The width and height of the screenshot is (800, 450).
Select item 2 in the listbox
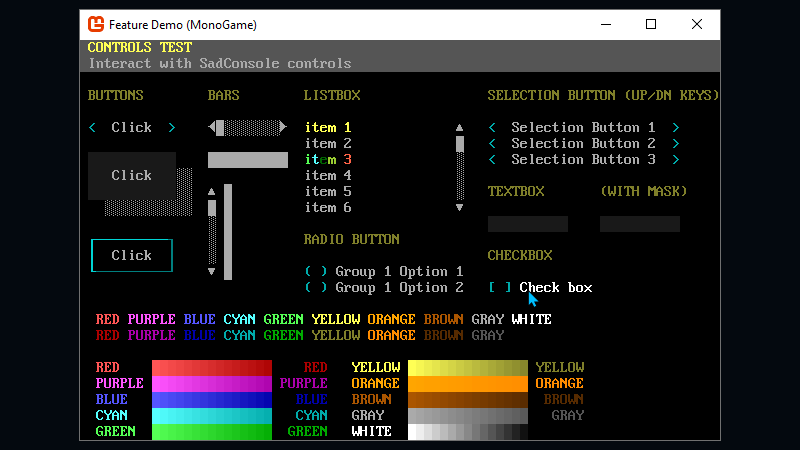[328, 143]
